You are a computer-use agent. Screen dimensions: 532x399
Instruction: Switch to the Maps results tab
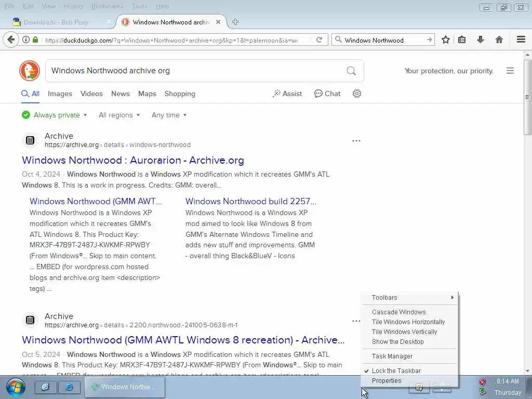pyautogui.click(x=147, y=94)
